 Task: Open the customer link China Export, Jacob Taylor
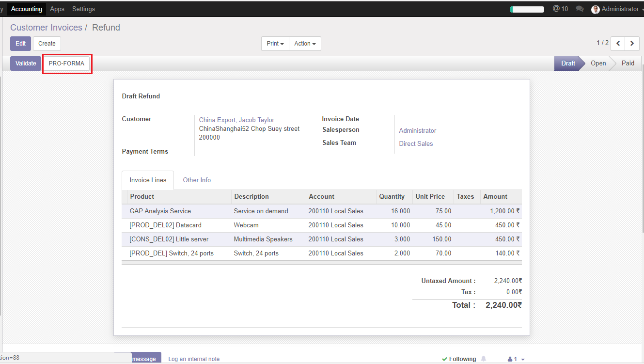click(x=236, y=120)
